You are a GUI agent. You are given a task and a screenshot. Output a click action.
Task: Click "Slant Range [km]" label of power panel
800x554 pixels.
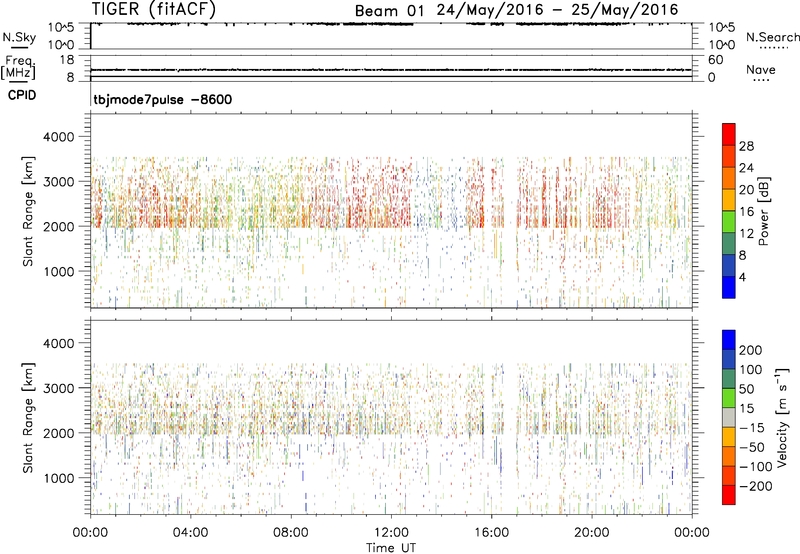click(28, 211)
